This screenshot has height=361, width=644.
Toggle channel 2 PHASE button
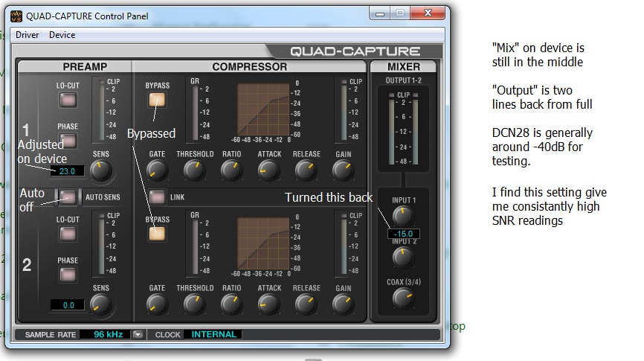coord(68,275)
